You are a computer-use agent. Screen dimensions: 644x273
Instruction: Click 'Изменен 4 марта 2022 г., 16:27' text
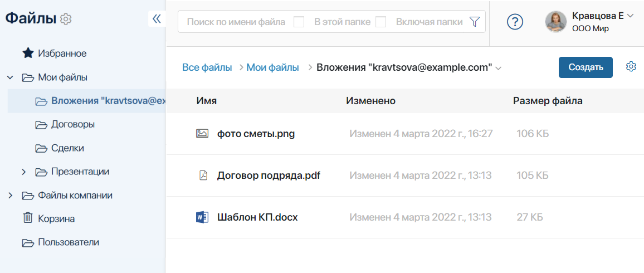point(421,134)
